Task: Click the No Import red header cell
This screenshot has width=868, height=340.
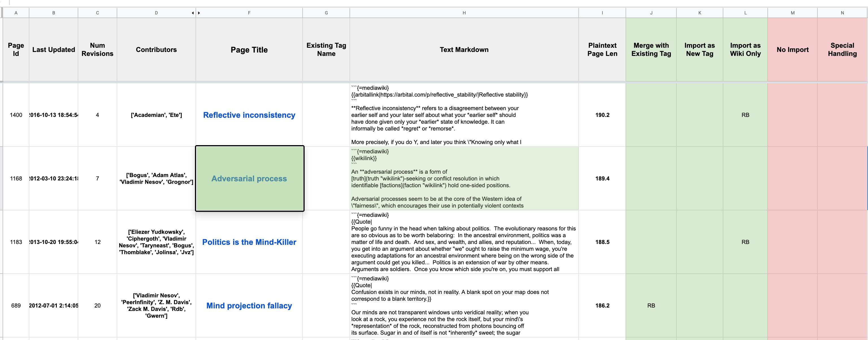Action: coord(792,49)
